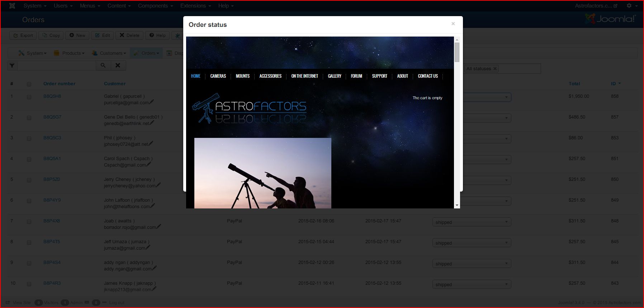Open the status dropdown for order B8P4R3
This screenshot has height=308, width=644.
coord(472,284)
